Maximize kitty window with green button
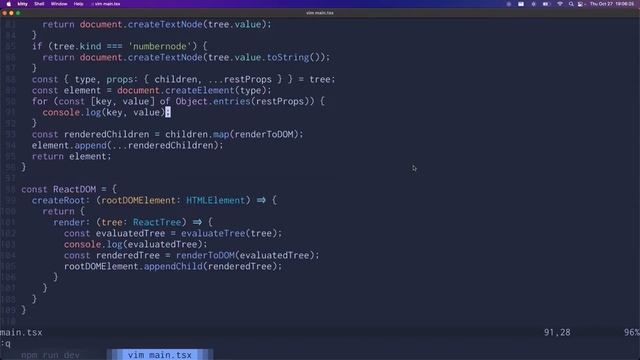 [x=18, y=13]
